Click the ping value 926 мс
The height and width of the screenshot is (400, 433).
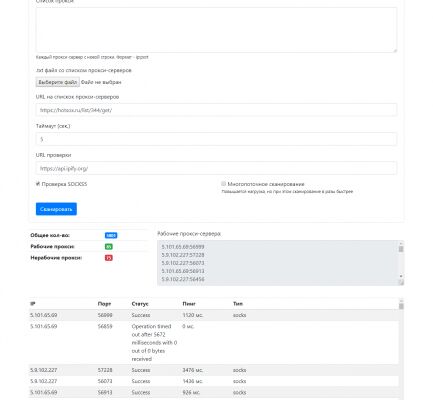[191, 392]
